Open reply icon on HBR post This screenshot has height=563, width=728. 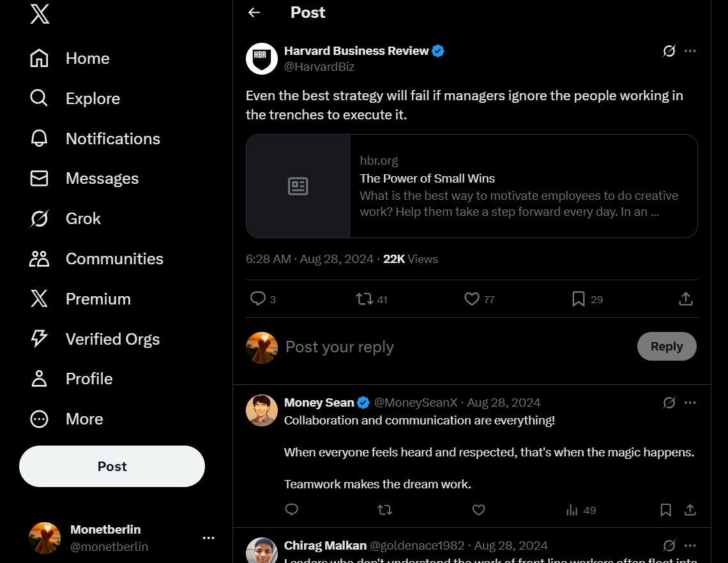tap(258, 299)
